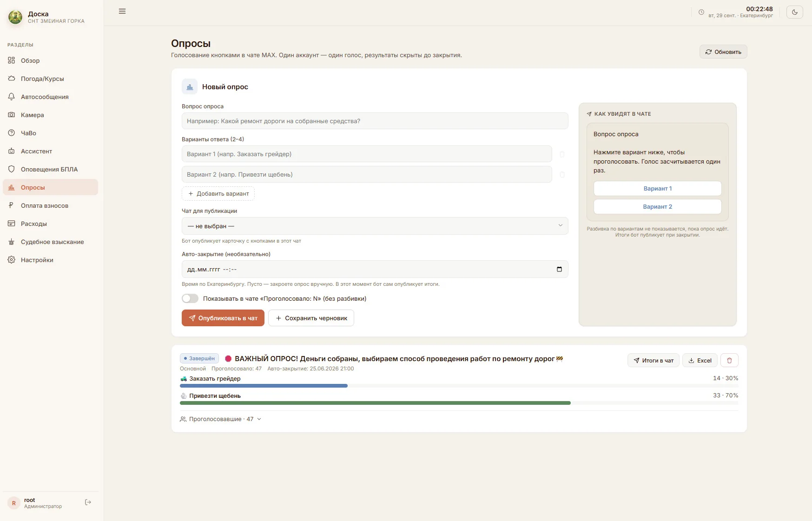Click Сохранить черновик button
812x521 pixels.
pos(311,318)
